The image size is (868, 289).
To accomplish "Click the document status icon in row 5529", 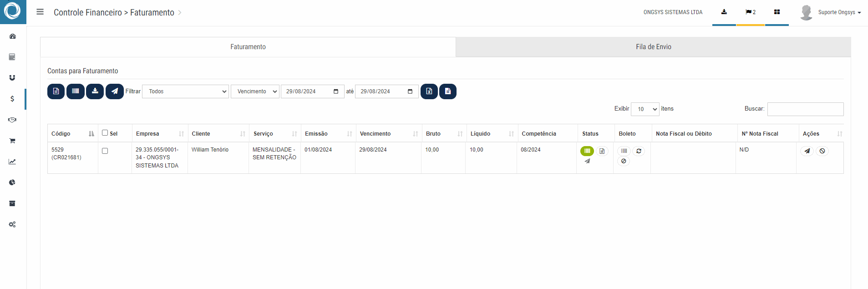I will click(602, 151).
